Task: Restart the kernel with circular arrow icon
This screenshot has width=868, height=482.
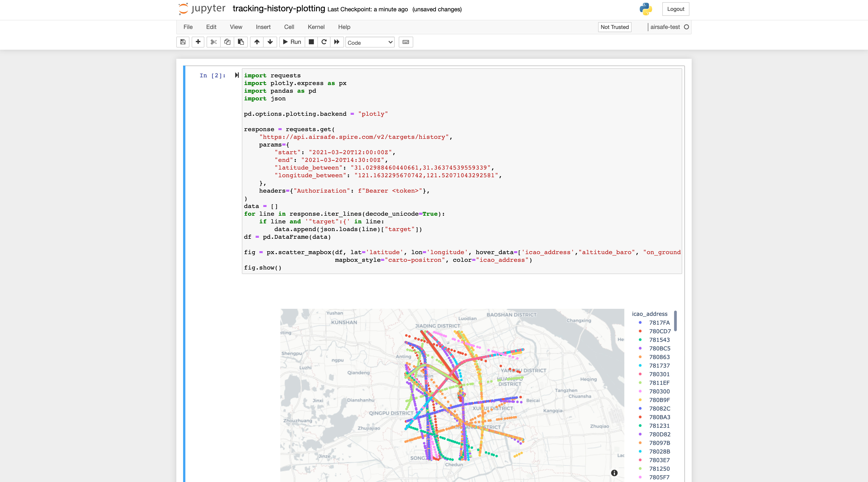Action: 324,42
